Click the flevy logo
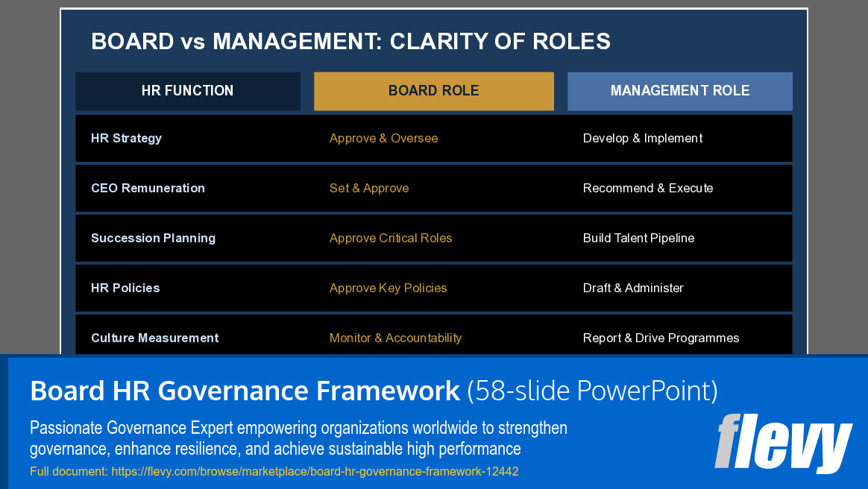This screenshot has width=868, height=489. tap(783, 443)
